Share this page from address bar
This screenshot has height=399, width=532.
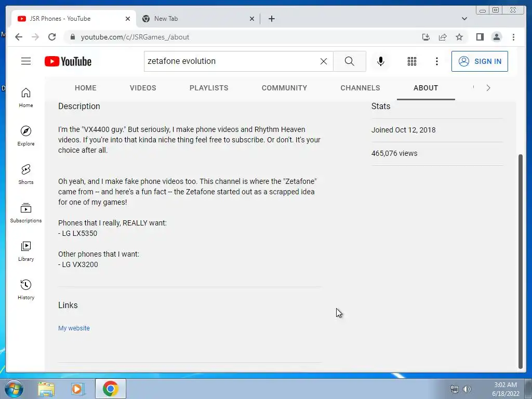click(443, 37)
